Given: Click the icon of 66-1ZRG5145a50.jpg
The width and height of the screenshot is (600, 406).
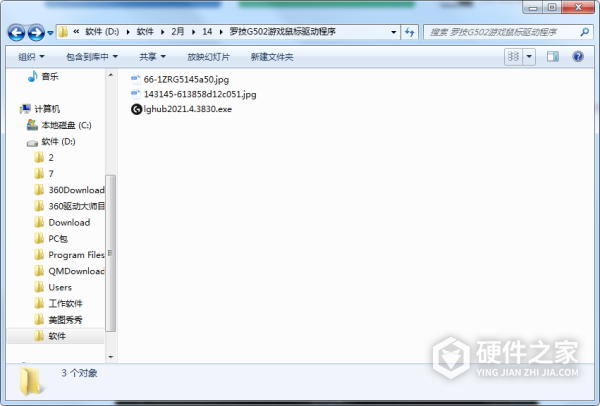Looking at the screenshot, I should click(x=136, y=80).
